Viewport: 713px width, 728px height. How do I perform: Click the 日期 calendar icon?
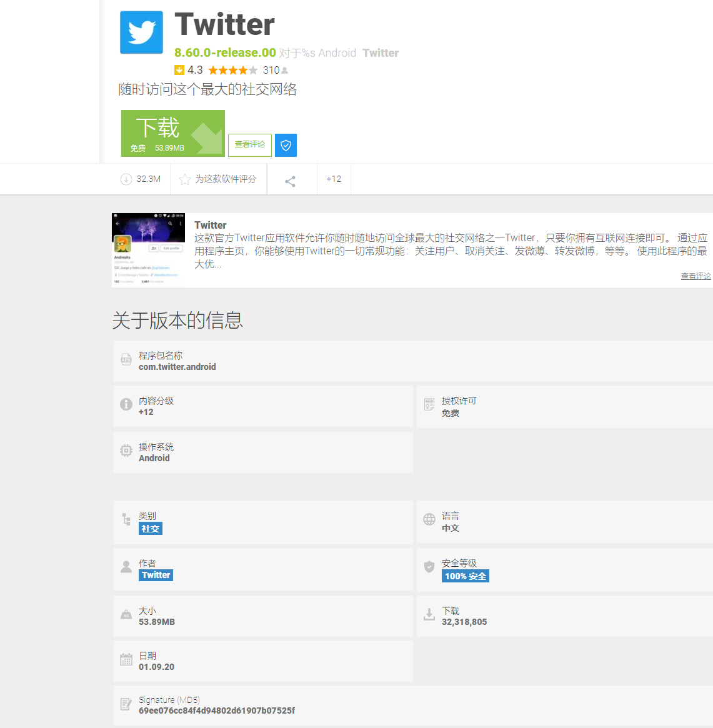click(x=126, y=659)
